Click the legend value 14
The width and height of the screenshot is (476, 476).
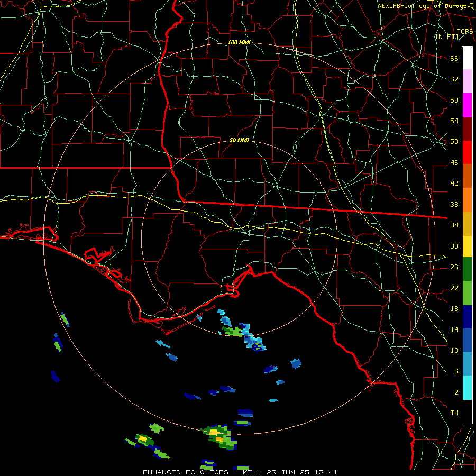coord(454,329)
